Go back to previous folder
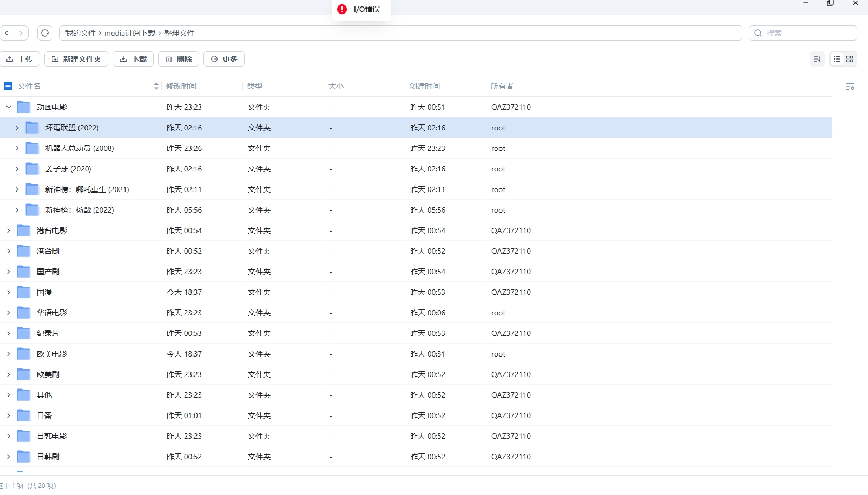 coord(6,33)
